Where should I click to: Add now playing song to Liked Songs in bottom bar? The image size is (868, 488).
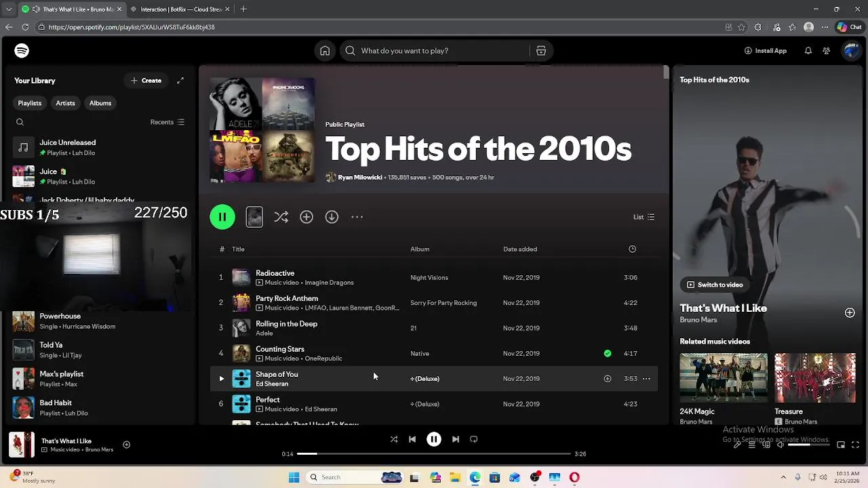pyautogui.click(x=126, y=445)
